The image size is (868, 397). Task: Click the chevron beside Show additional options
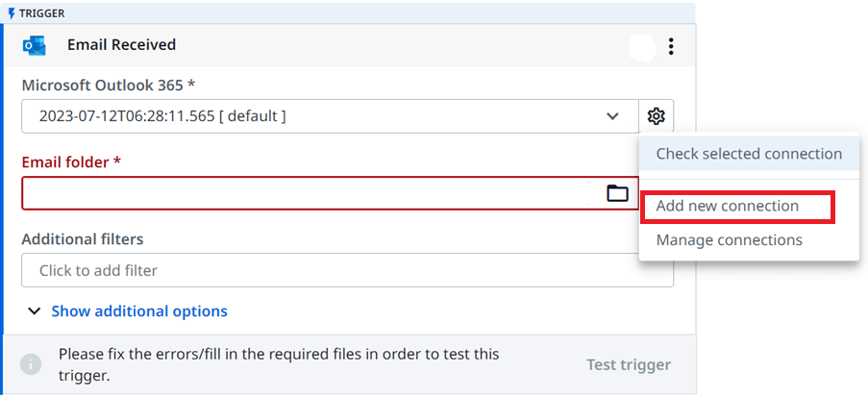(35, 311)
